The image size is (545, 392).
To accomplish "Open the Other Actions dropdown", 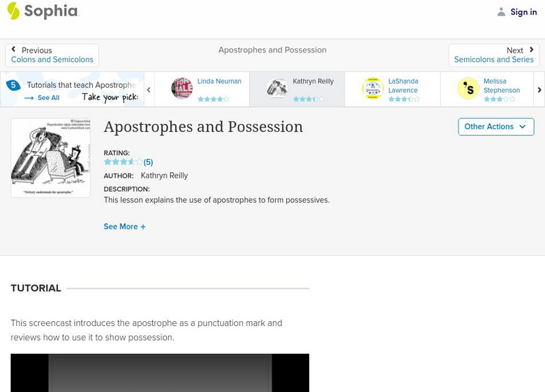I will click(495, 127).
